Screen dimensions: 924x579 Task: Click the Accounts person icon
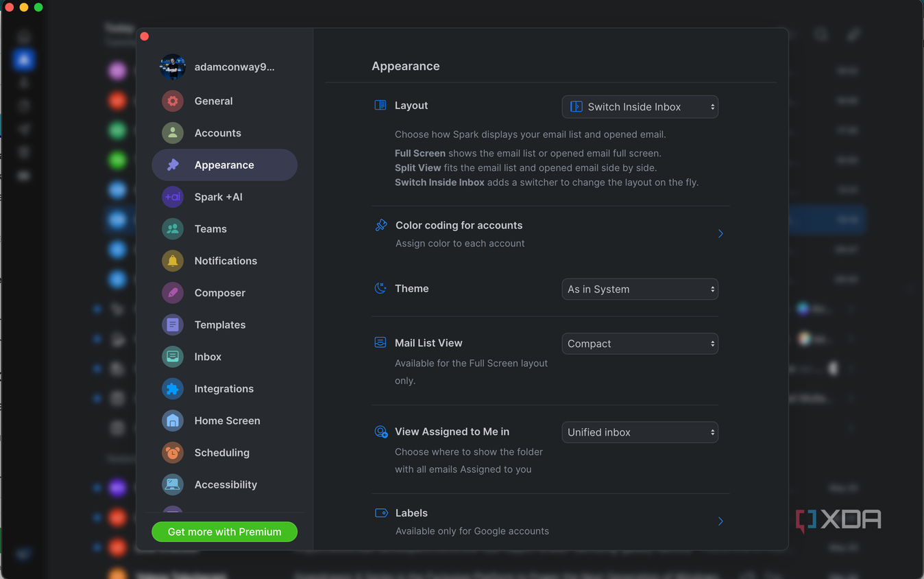(173, 133)
